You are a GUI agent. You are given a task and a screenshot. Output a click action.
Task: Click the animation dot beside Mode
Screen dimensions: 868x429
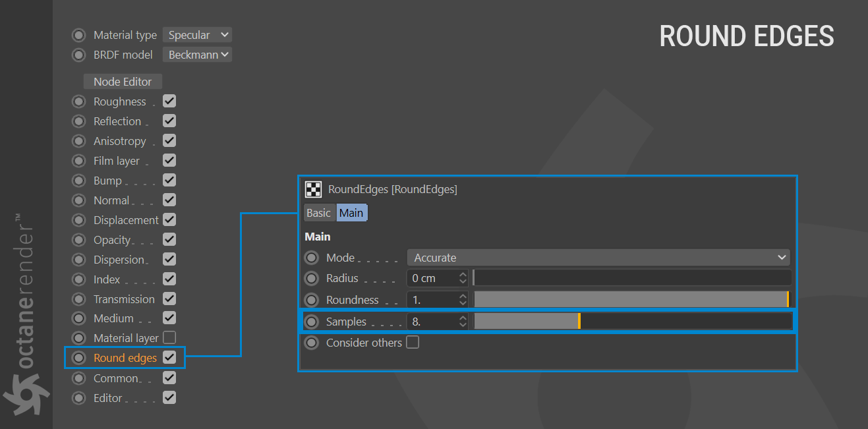[x=312, y=258]
